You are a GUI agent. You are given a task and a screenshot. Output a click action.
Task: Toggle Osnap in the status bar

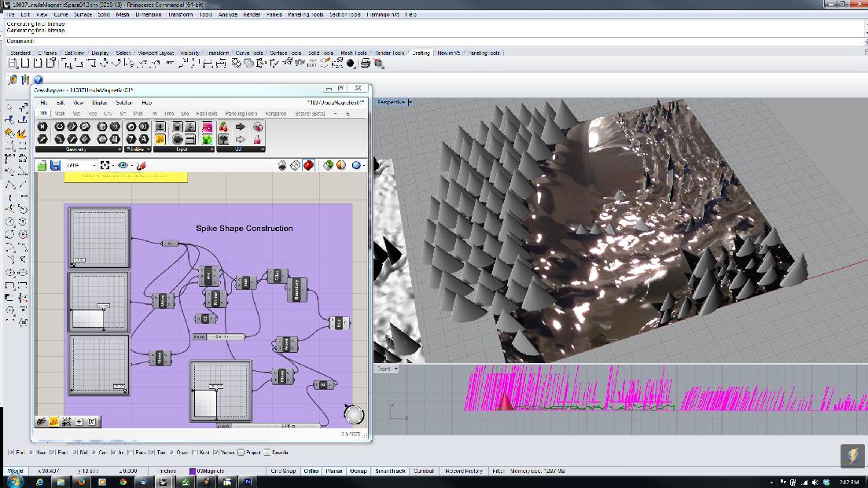tap(359, 471)
